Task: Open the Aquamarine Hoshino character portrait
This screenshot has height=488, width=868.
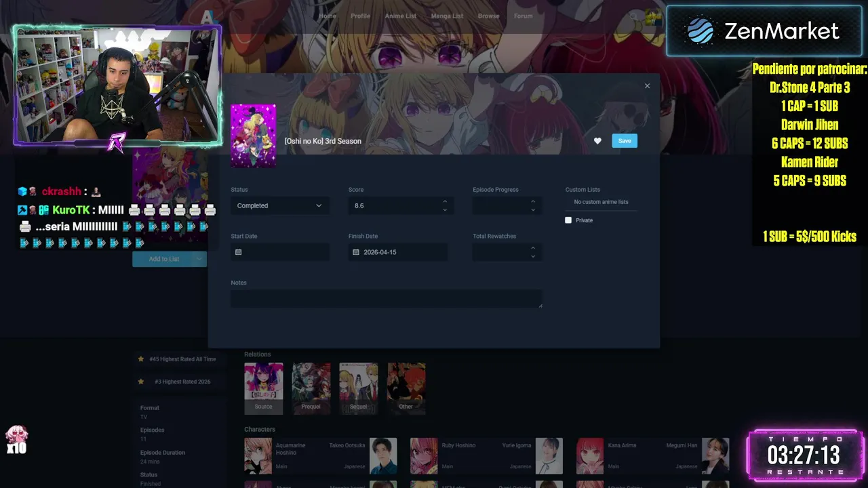Action: 258,455
